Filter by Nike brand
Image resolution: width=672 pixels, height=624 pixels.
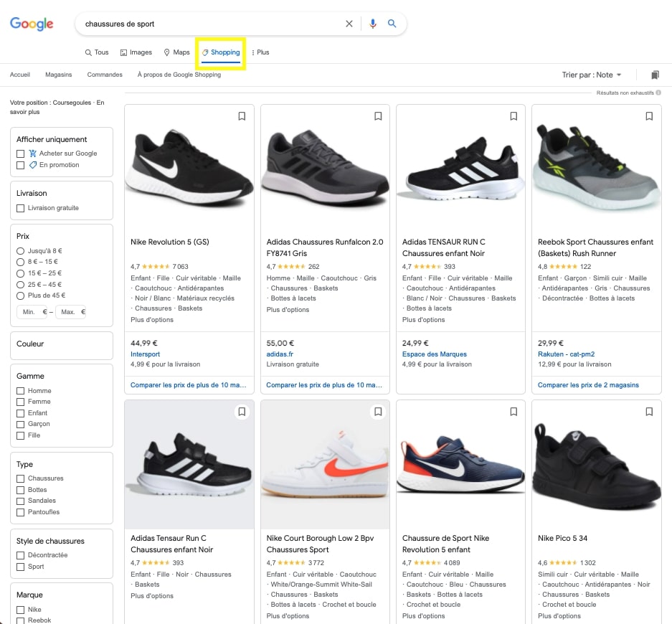20,610
